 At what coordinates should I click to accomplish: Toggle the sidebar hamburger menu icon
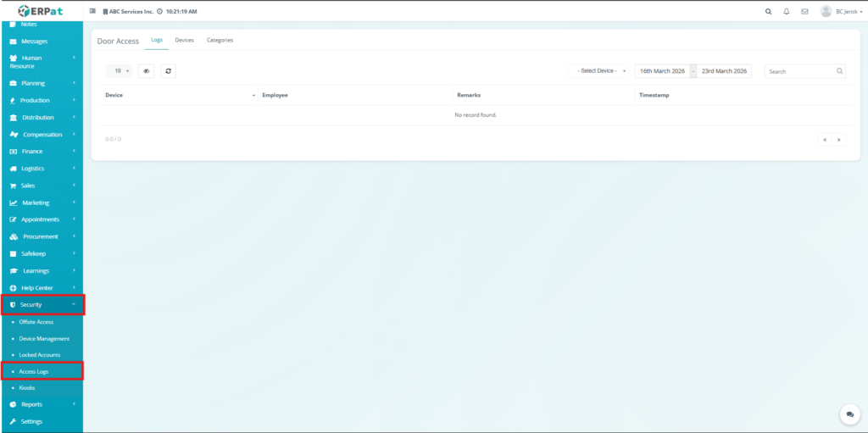pyautogui.click(x=92, y=12)
